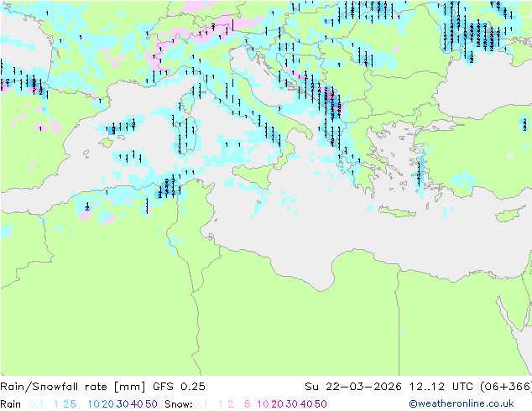This screenshot has width=532, height=411.
Task: Click the 'Snow:' legend label
Action: click(179, 404)
